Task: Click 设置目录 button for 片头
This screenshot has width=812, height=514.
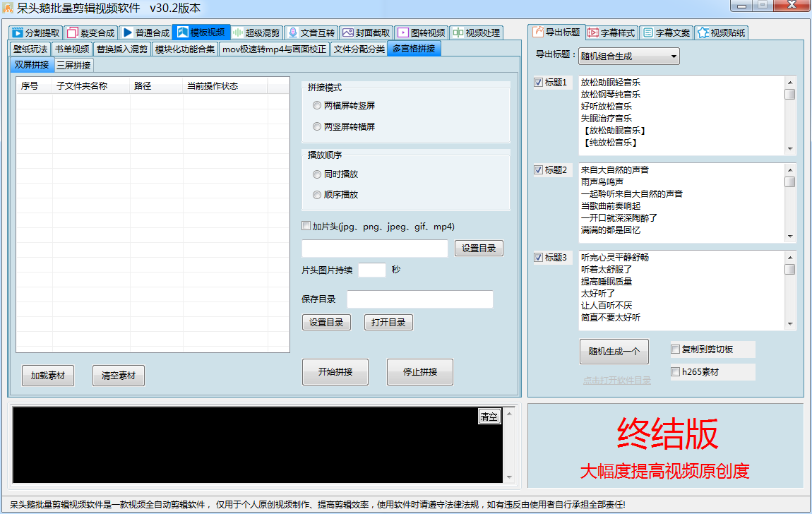Action: (479, 249)
